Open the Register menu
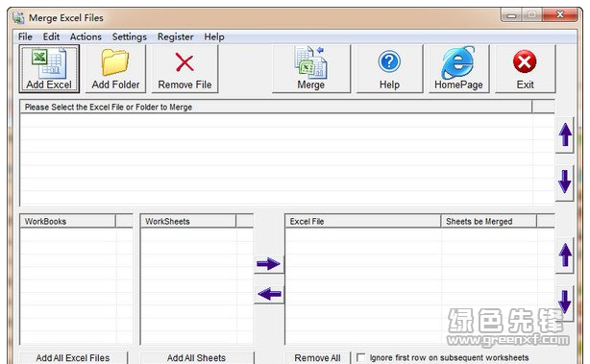Screen dimensions: 590x364 pyautogui.click(x=175, y=36)
